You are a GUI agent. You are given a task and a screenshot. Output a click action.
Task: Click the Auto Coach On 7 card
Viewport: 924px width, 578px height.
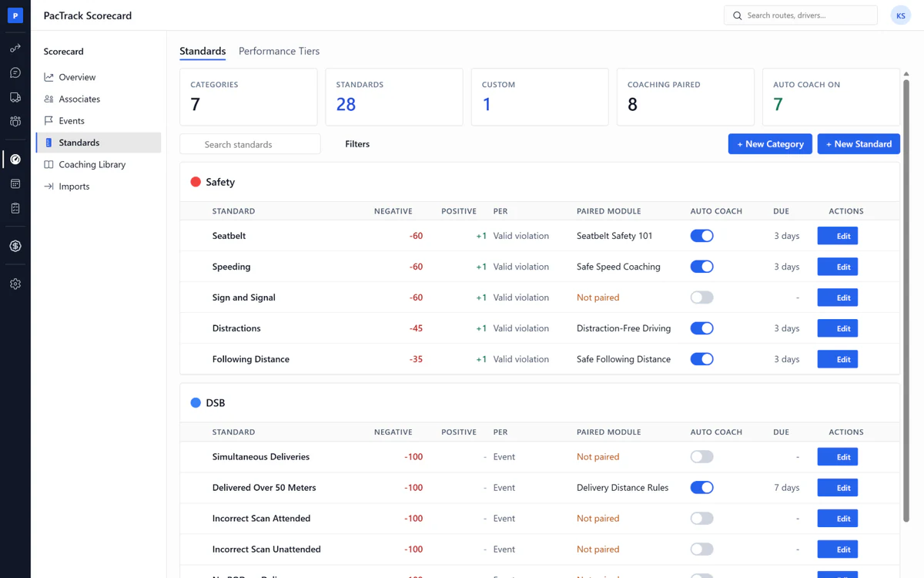click(x=831, y=97)
